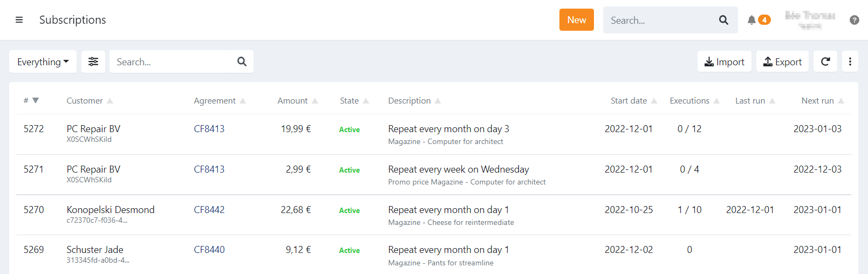Click the orange New button

click(x=576, y=20)
